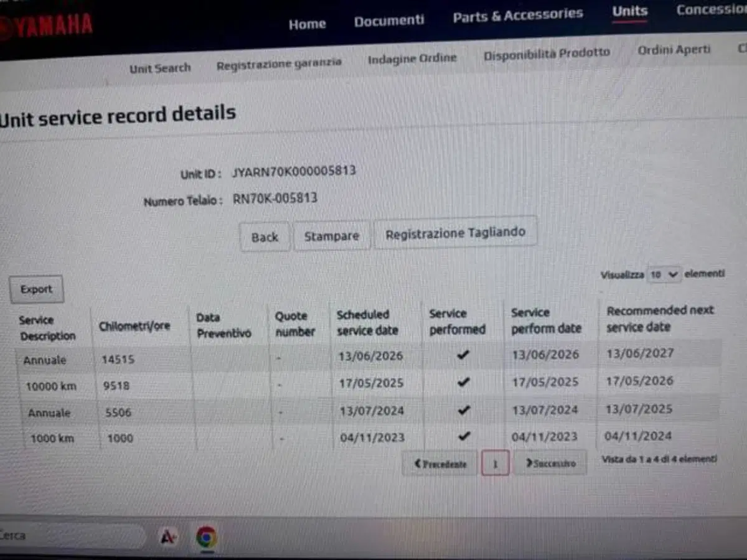The height and width of the screenshot is (560, 747).
Task: Sort by Data Preventivo column
Action: [224, 325]
